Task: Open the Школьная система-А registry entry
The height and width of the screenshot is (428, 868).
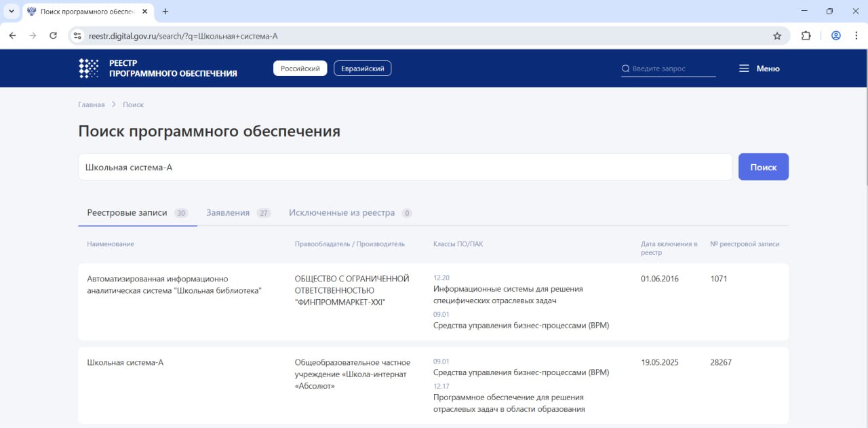Action: [125, 362]
